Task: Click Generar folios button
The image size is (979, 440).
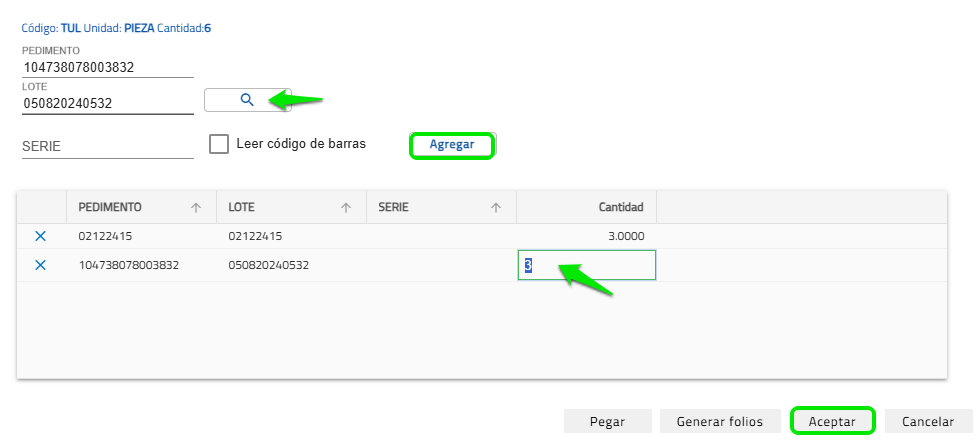Action: pyautogui.click(x=720, y=421)
